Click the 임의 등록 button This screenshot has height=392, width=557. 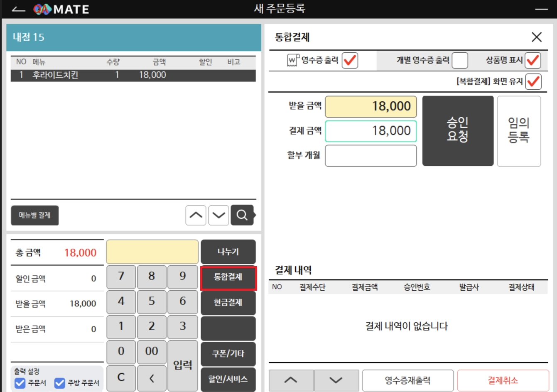click(519, 131)
